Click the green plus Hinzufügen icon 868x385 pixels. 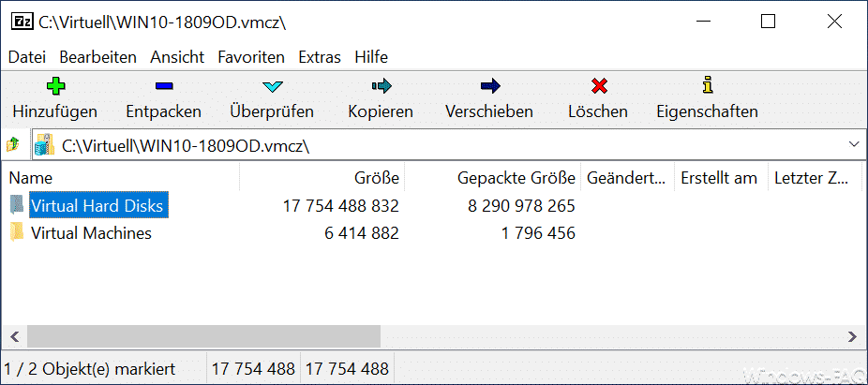pos(54,86)
